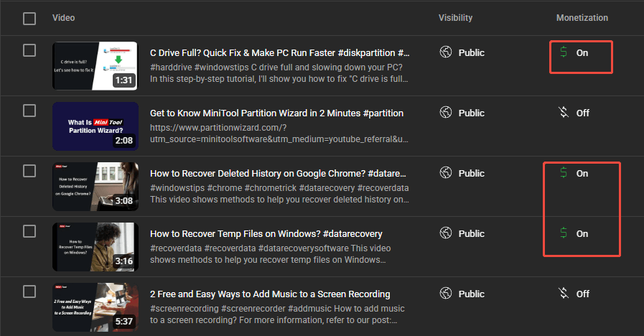644x336 pixels.
Task: Click the Monetization column header
Action: (582, 18)
